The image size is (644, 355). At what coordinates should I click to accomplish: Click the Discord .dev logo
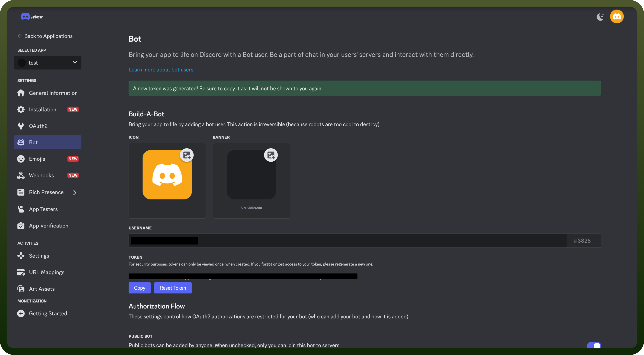tap(32, 16)
